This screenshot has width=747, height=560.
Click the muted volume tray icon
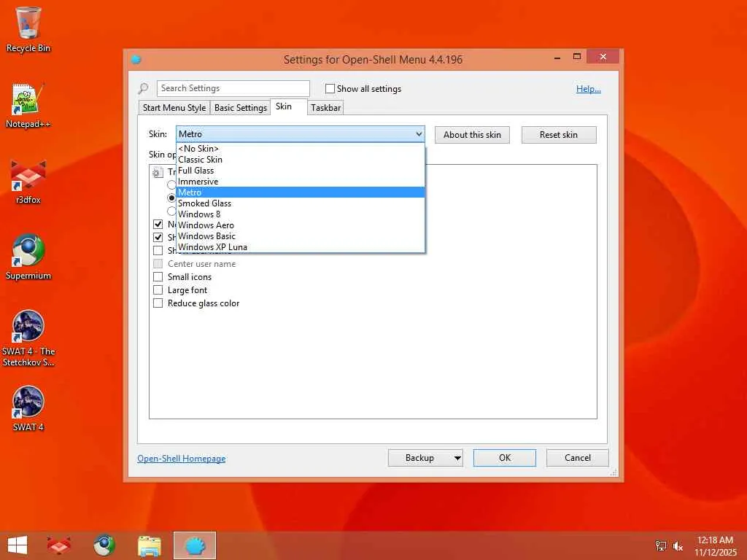click(x=678, y=545)
